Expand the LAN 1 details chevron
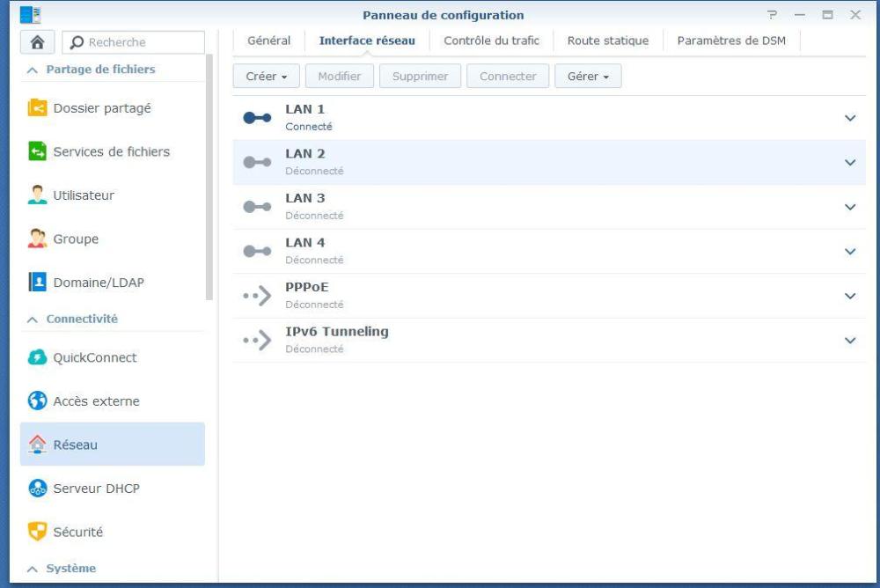The image size is (880, 588). [849, 118]
